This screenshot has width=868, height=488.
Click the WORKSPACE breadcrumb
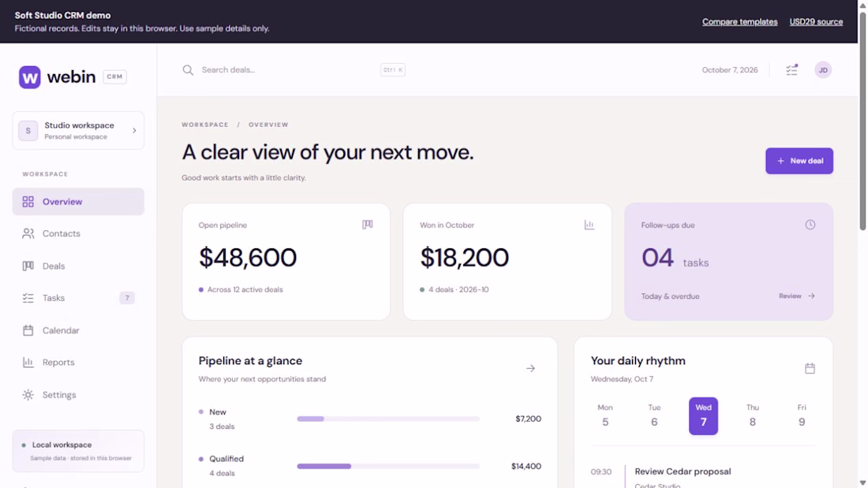coord(205,125)
